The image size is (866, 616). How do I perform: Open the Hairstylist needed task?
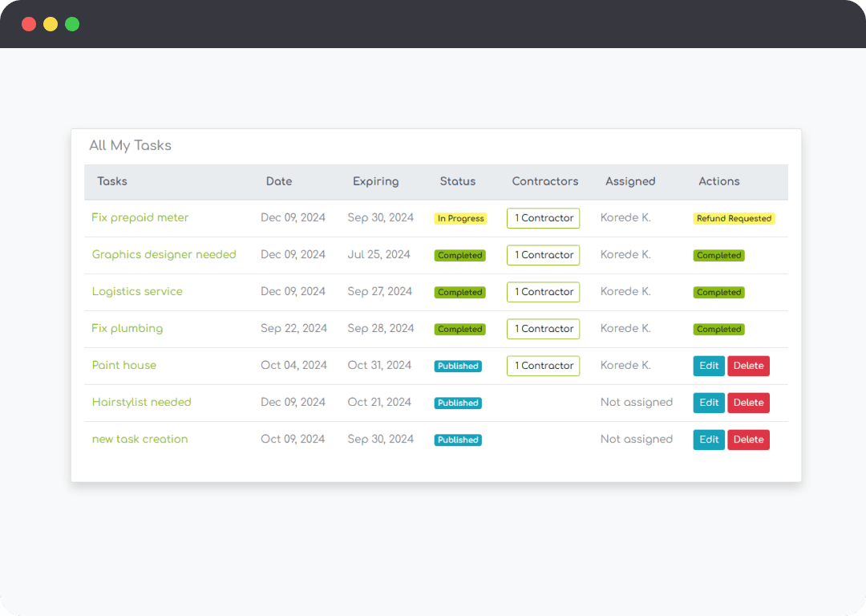pyautogui.click(x=141, y=402)
